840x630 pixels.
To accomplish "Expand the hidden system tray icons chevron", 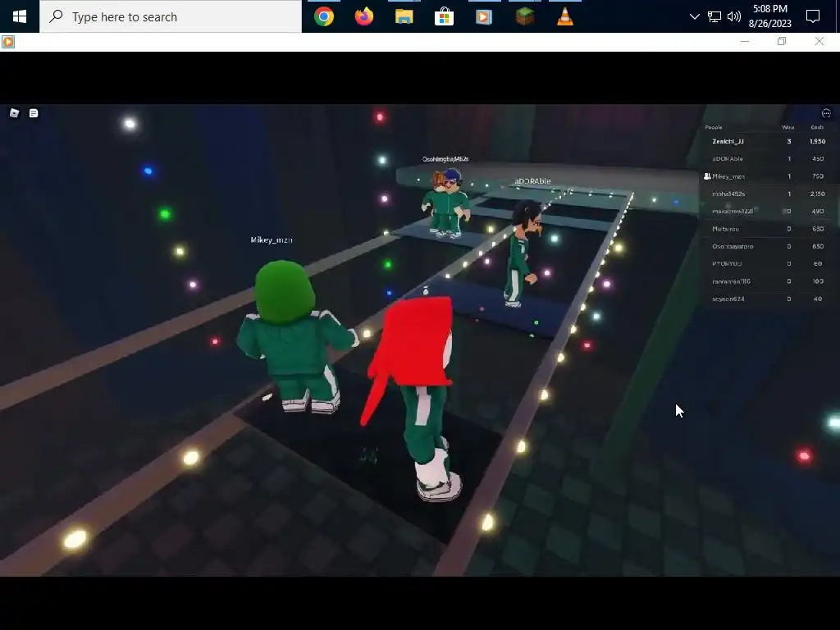I will click(694, 16).
